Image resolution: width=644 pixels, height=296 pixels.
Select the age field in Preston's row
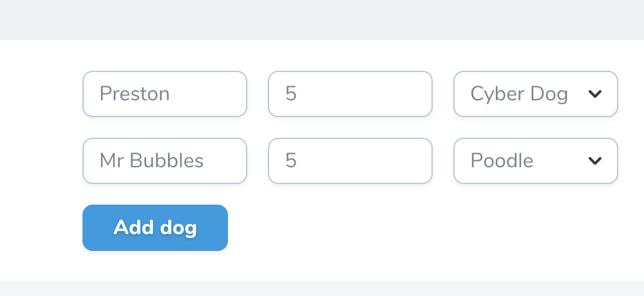tap(350, 94)
